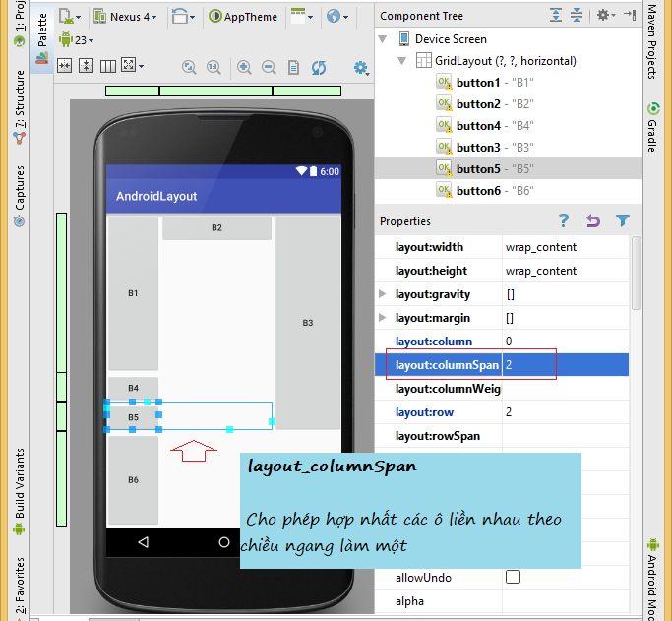Screen dimensions: 672x621
Task: Click the zoom out magnifier icon
Action: click(x=269, y=67)
